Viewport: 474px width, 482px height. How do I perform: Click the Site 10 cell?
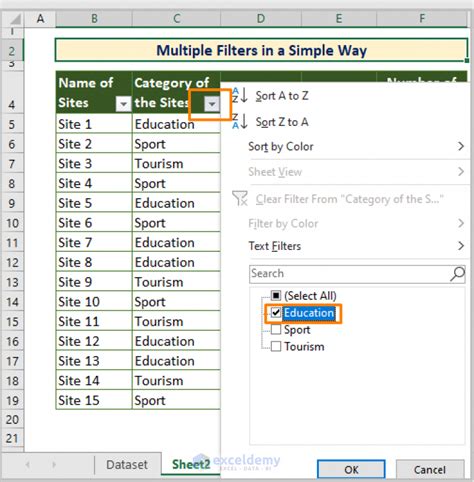tap(94, 302)
